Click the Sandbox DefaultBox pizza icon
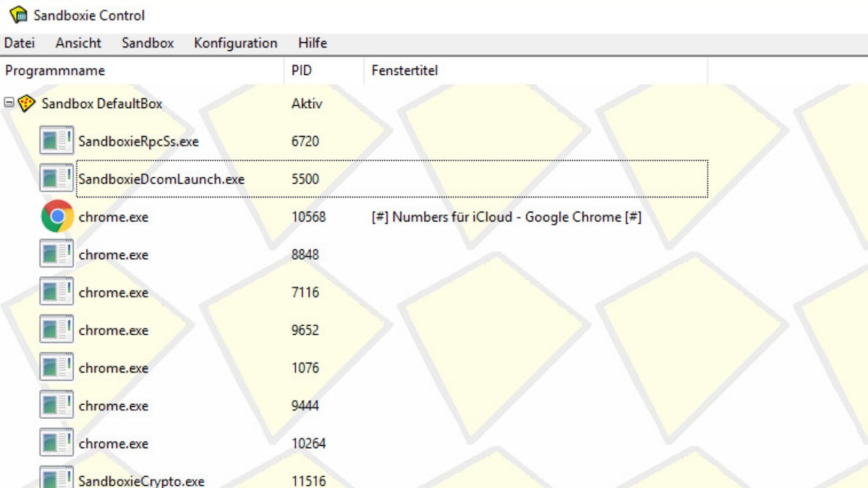 [27, 104]
